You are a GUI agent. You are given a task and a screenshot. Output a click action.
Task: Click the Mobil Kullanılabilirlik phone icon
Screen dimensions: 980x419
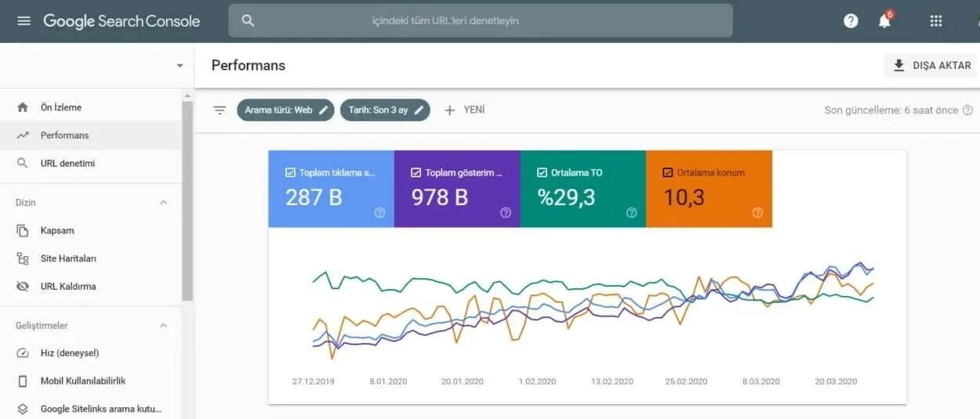[x=23, y=381]
